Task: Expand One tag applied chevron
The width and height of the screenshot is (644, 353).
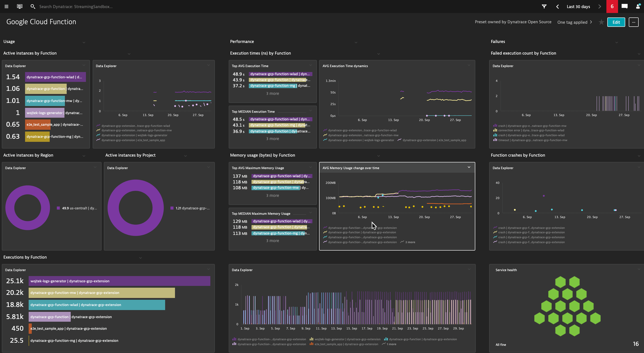Action: [x=591, y=22]
